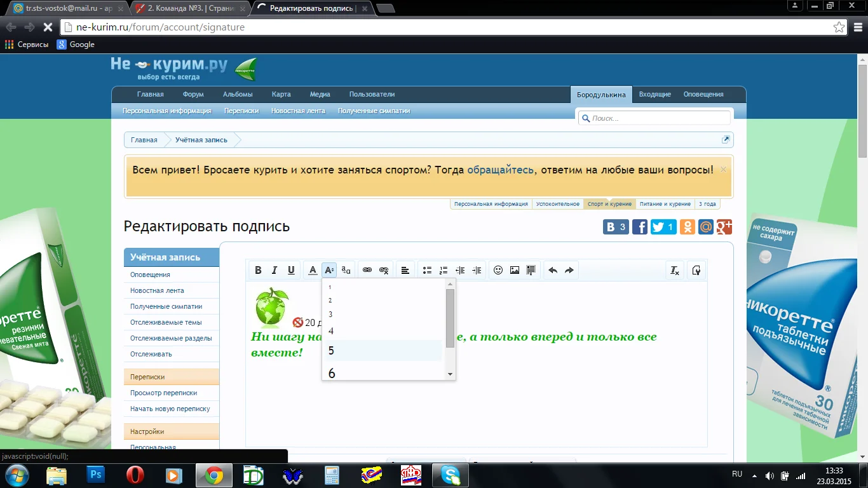868x488 pixels.
Task: Open the Карта navigation tab
Action: (281, 94)
